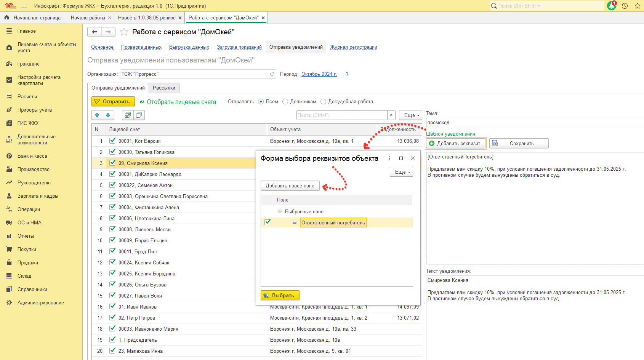Open Банк и касса sidebar section
This screenshot has width=644, height=360.
tap(41, 156)
